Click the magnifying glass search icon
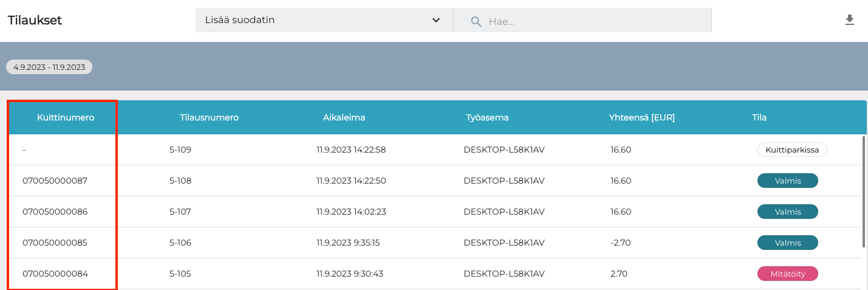 click(476, 21)
